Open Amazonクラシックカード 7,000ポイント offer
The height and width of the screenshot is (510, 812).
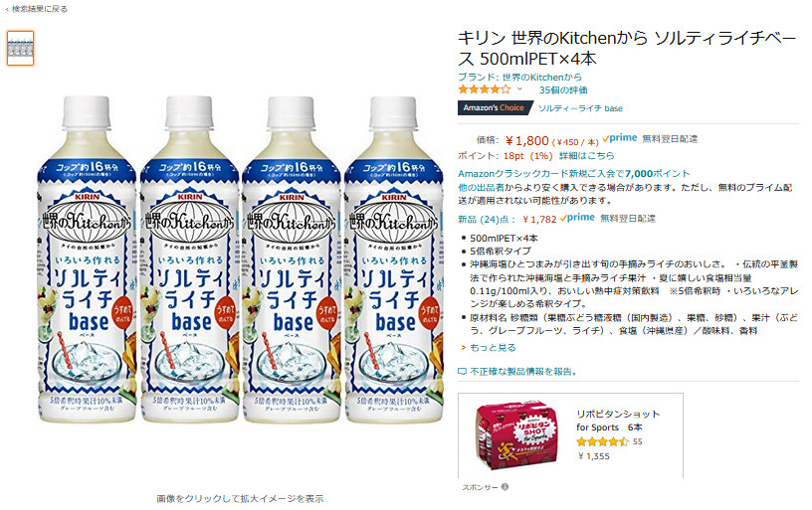(574, 173)
